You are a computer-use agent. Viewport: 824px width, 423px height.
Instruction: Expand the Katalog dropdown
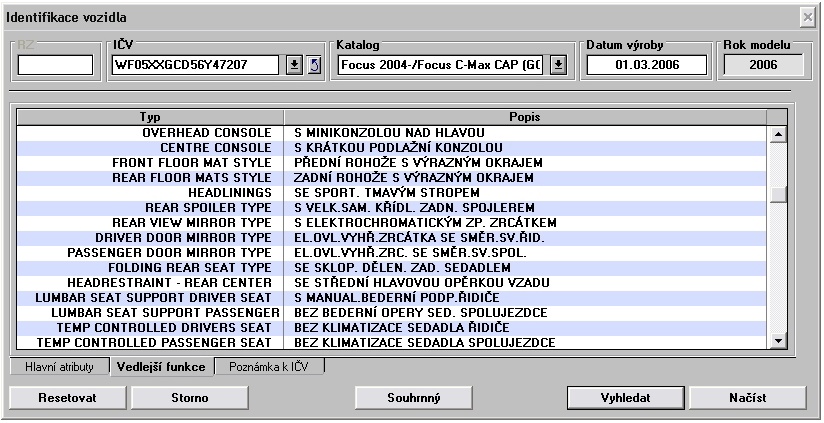click(x=558, y=65)
